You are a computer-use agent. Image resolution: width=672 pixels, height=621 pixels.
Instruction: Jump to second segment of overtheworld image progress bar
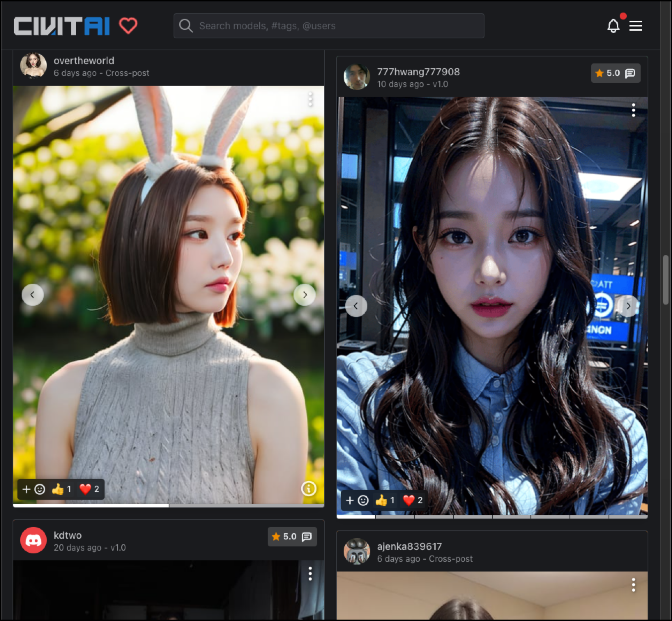pyautogui.click(x=246, y=505)
